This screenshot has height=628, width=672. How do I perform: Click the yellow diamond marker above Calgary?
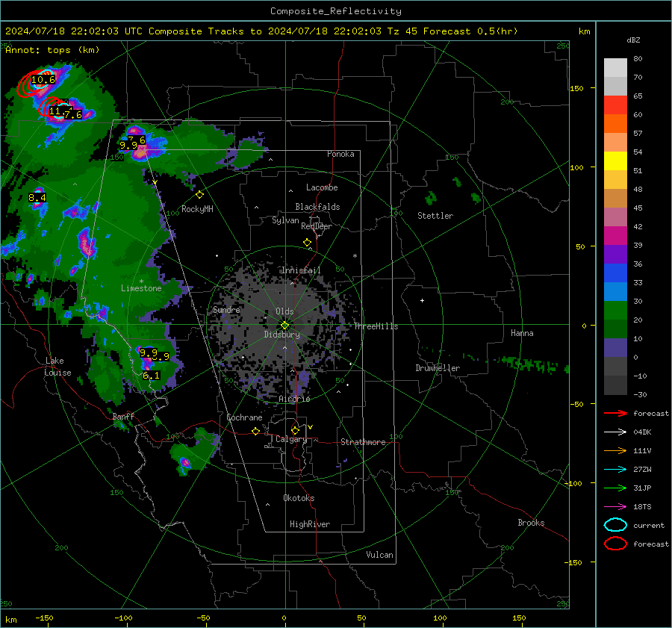point(295,430)
